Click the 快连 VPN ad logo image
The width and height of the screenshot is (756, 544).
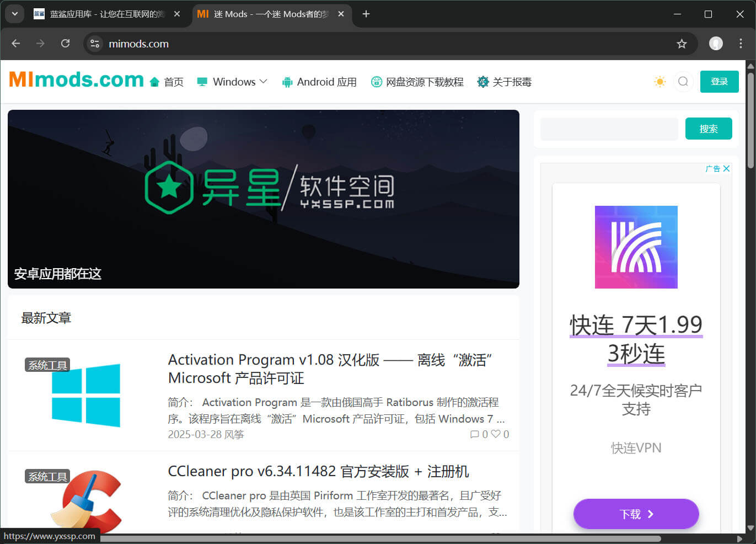[x=636, y=247]
